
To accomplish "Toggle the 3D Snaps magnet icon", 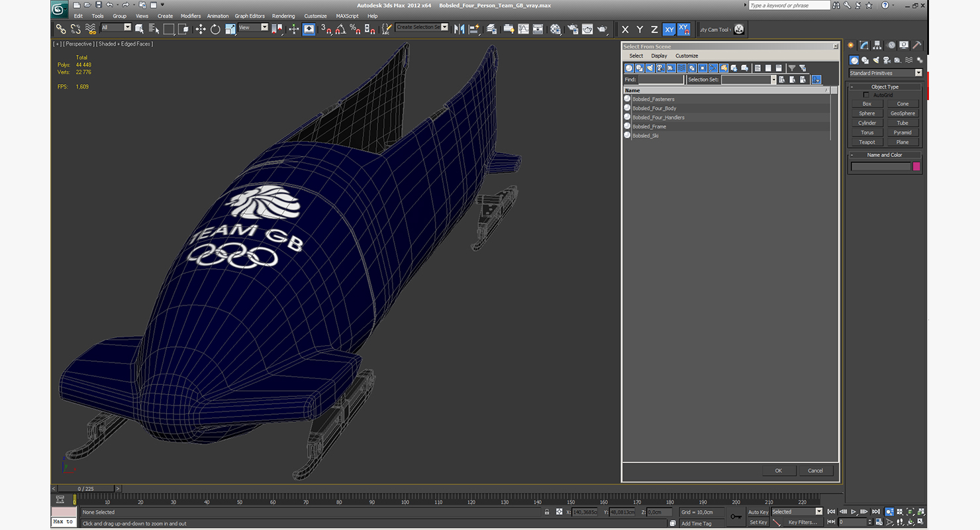I will click(x=326, y=29).
